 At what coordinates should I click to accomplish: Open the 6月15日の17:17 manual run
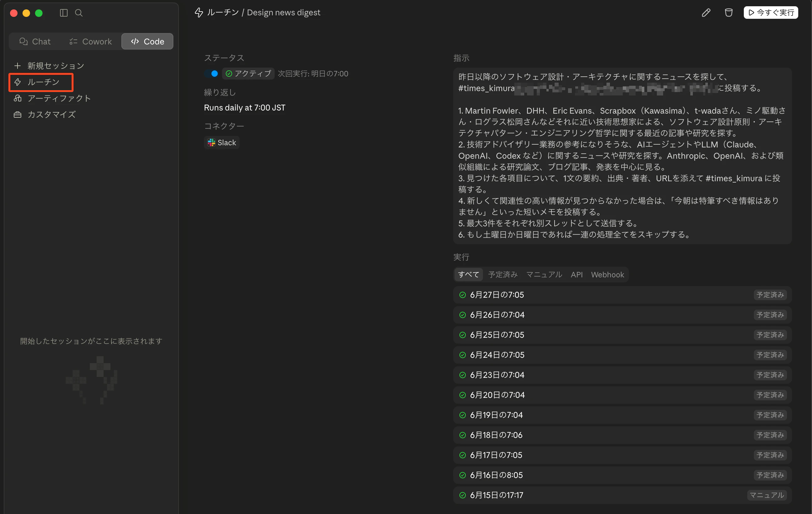click(622, 495)
